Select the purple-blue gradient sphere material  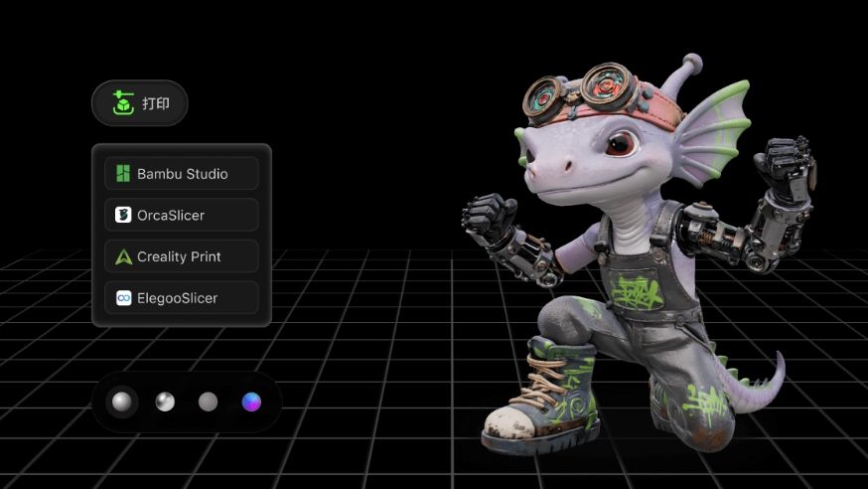click(x=251, y=402)
